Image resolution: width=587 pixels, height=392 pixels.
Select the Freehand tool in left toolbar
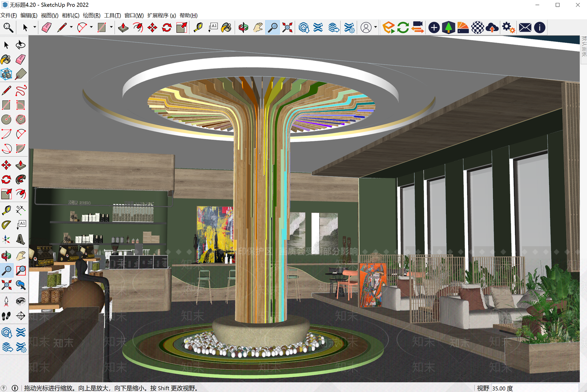(x=21, y=91)
